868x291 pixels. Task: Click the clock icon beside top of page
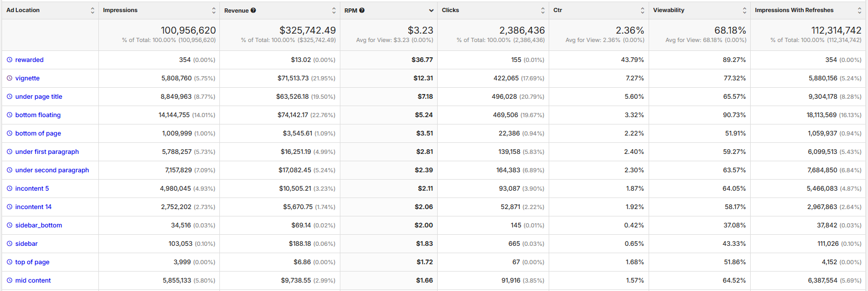[x=9, y=262]
